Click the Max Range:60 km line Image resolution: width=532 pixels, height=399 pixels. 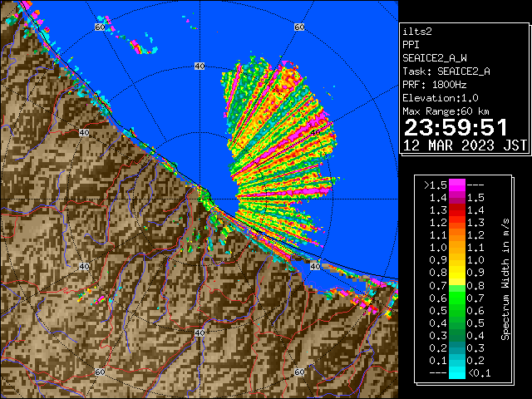[446, 111]
